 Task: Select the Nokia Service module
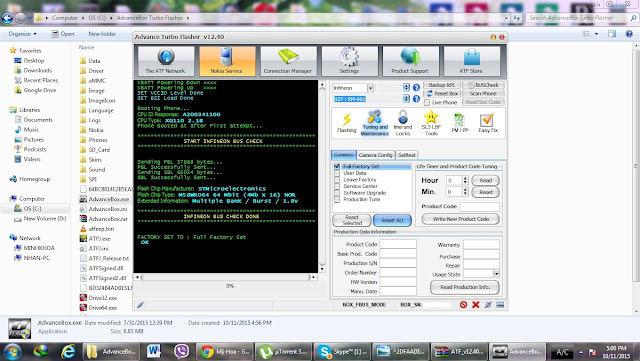coord(227,61)
